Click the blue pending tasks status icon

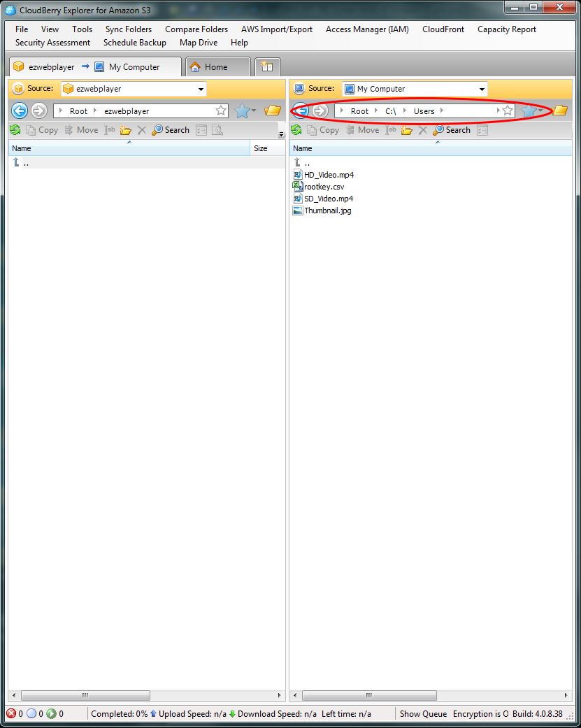(31, 713)
